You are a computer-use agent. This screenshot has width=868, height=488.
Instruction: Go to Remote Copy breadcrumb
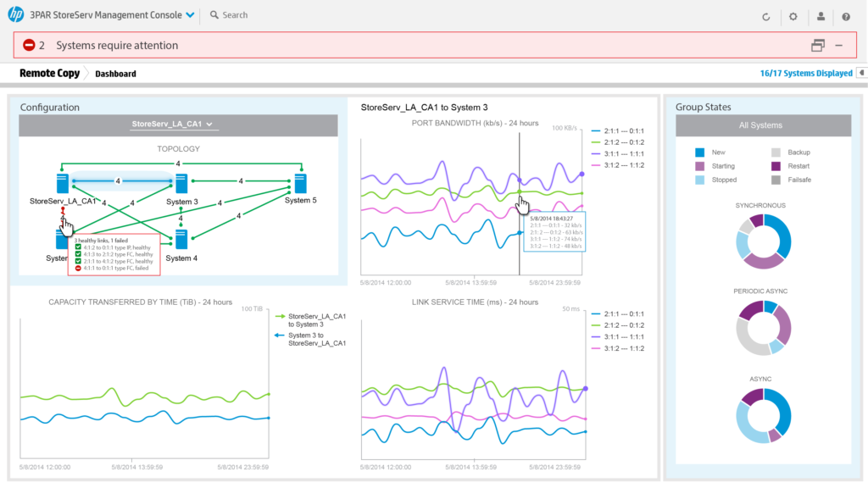49,73
